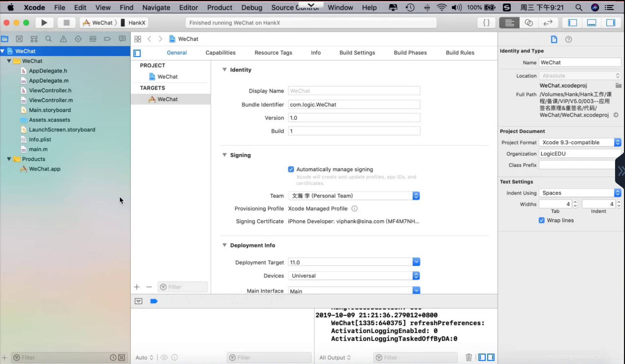Open the Navigate menu

[x=156, y=7]
